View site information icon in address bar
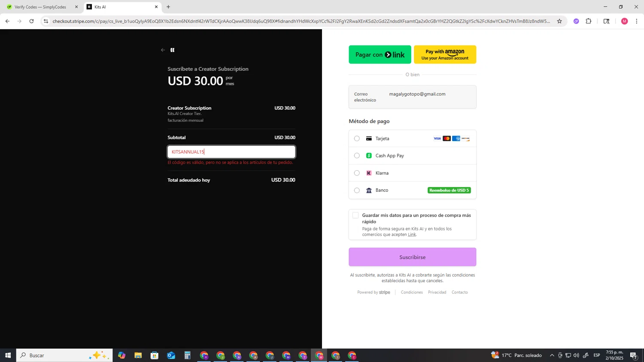The width and height of the screenshot is (644, 362). (46, 21)
